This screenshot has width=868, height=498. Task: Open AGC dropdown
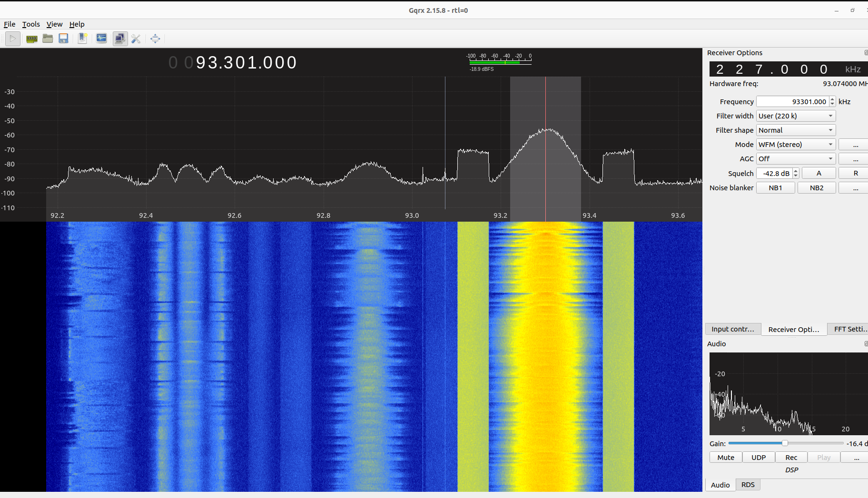pos(796,159)
